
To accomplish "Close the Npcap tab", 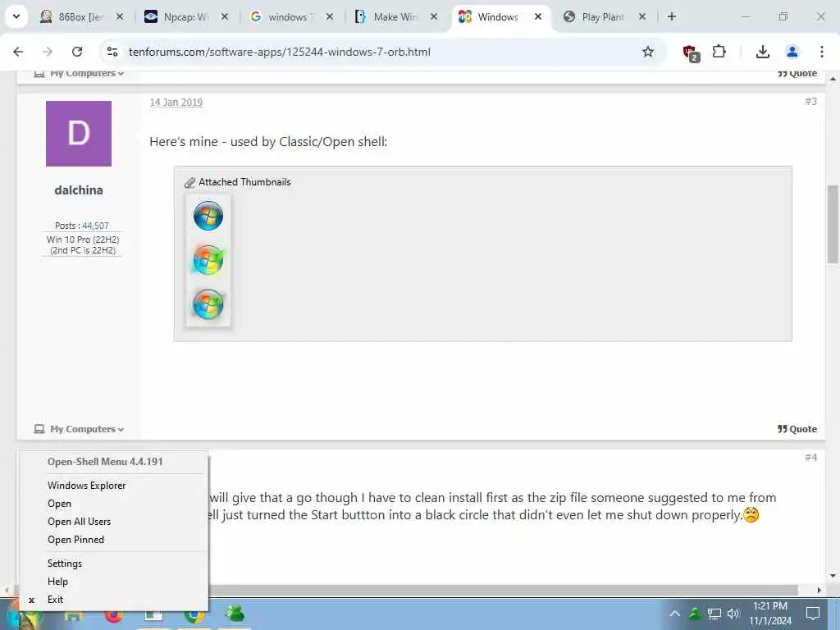I will point(225,16).
